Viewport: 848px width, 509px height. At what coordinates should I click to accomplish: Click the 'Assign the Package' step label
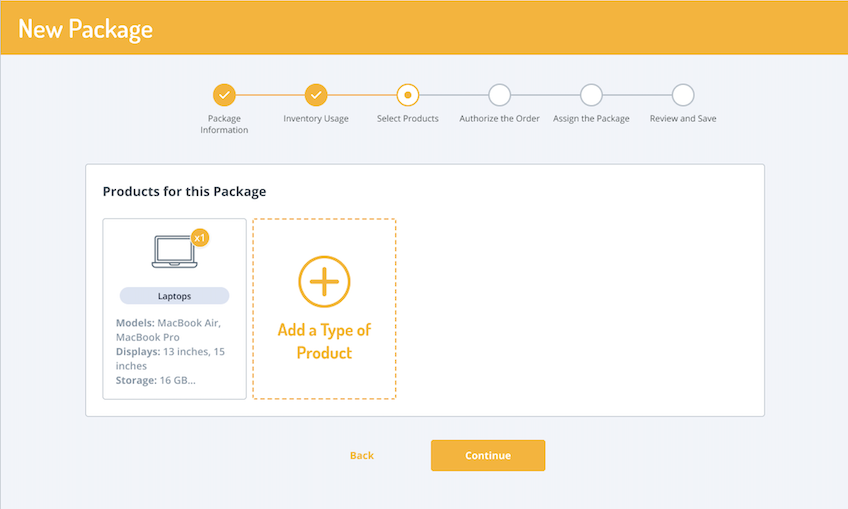(591, 119)
